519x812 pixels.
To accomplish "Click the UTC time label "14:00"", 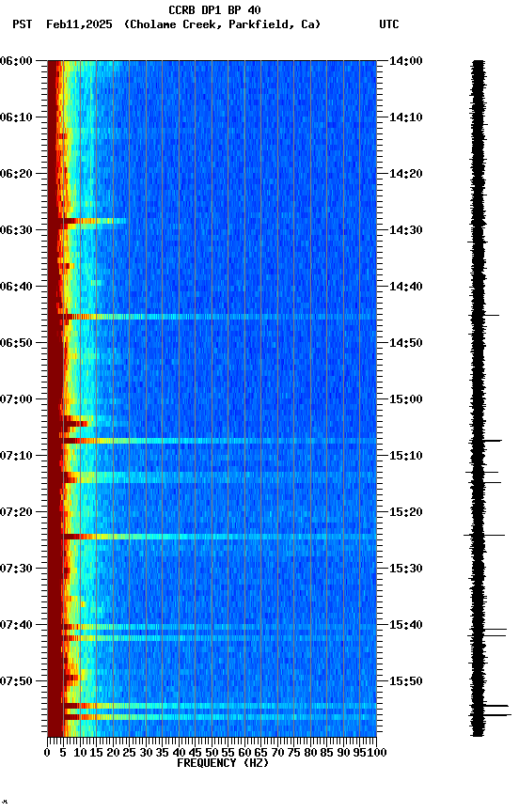I will click(406, 61).
